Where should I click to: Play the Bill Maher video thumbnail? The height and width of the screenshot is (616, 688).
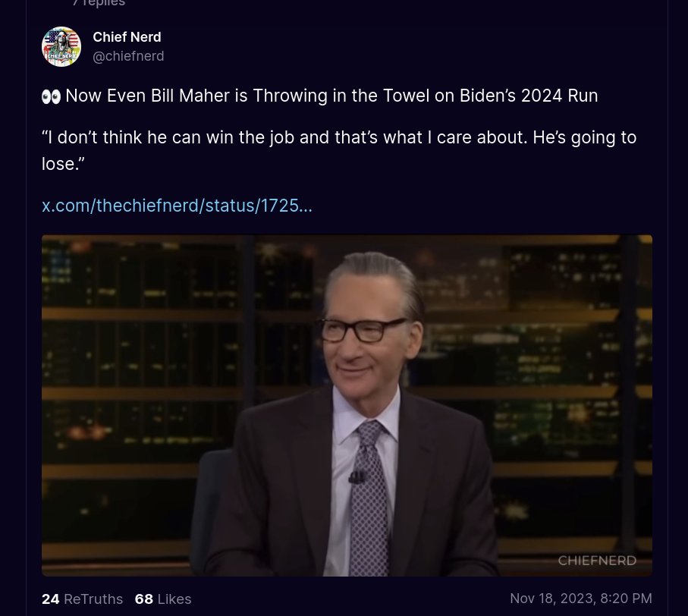pos(347,405)
